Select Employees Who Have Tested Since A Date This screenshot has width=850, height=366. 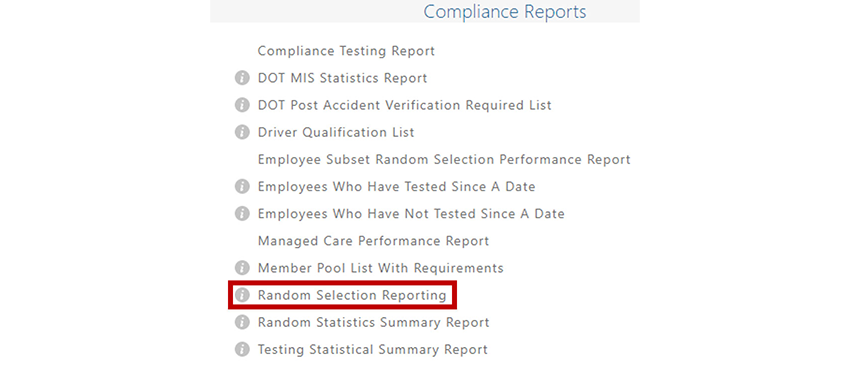(x=396, y=187)
